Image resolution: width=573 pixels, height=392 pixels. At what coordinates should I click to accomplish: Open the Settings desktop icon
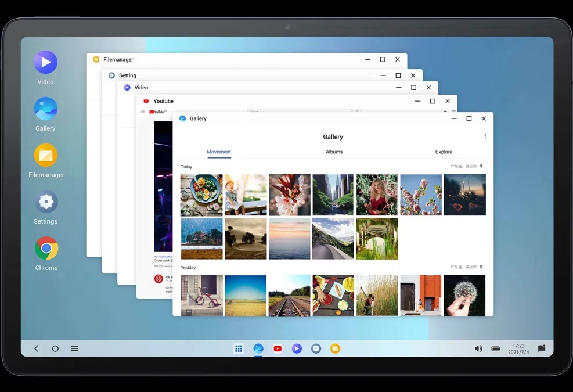click(x=46, y=202)
